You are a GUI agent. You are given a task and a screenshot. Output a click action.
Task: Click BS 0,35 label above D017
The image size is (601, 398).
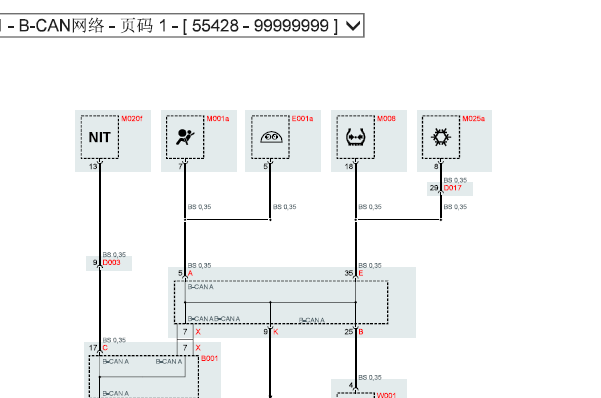click(455, 180)
